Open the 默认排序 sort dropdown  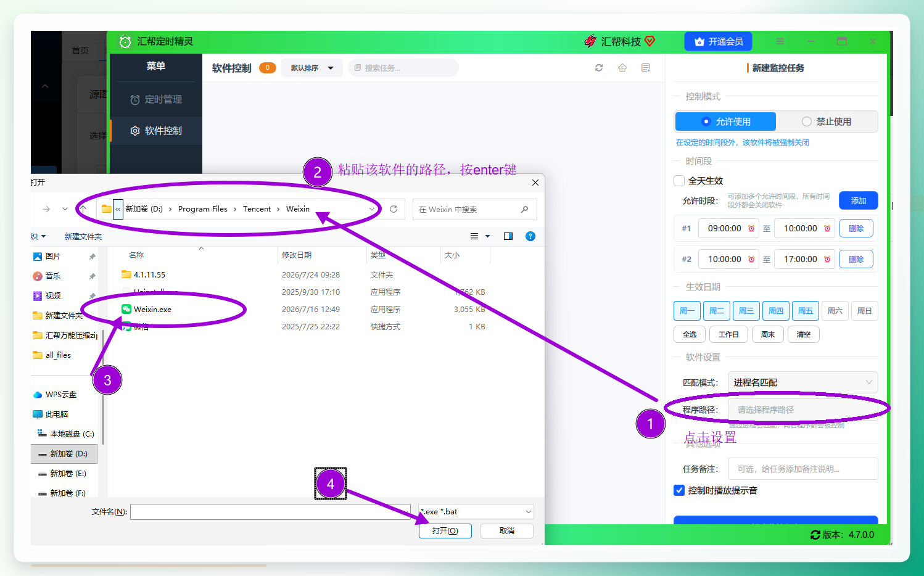(x=311, y=68)
